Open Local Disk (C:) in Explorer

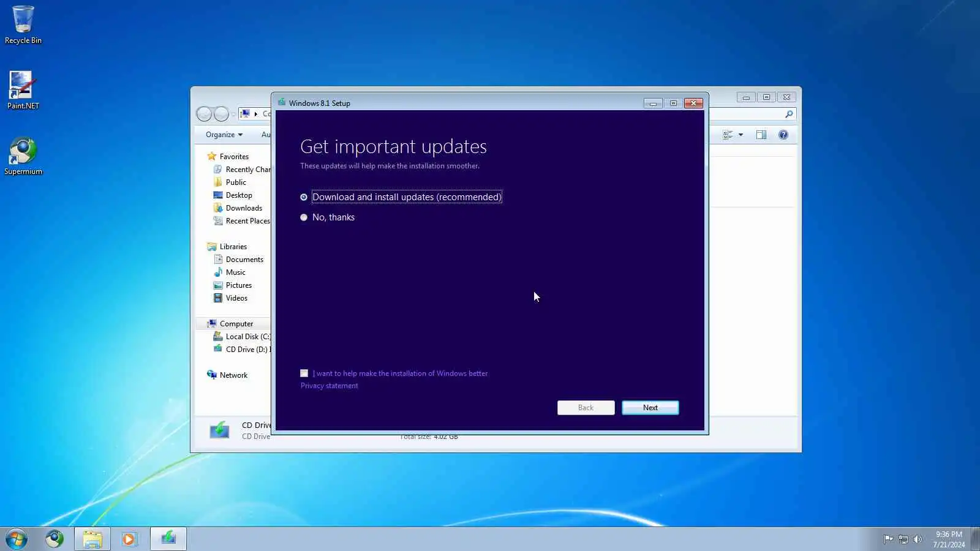[x=247, y=337]
